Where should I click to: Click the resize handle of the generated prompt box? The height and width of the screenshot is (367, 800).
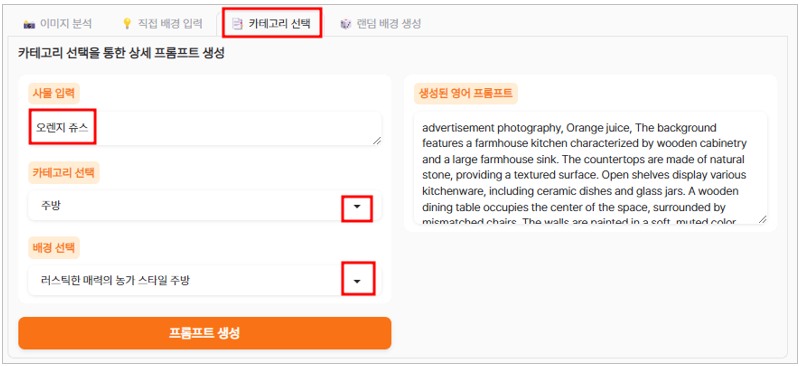(x=762, y=219)
